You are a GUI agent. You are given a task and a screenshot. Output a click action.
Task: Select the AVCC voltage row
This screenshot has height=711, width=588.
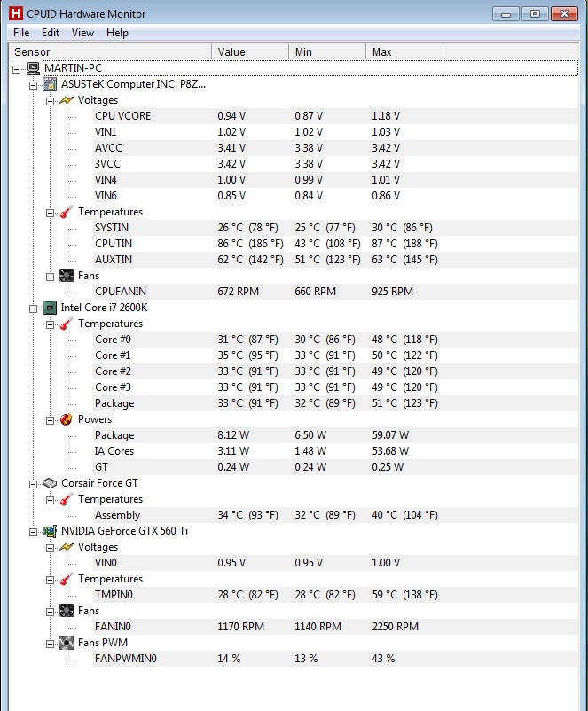click(x=335, y=148)
